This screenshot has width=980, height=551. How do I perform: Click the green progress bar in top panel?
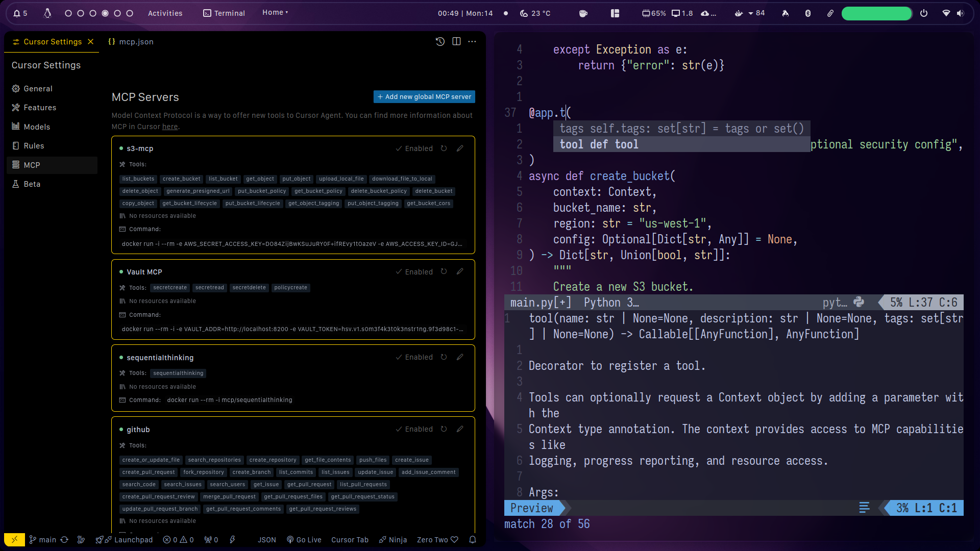[x=876, y=13]
